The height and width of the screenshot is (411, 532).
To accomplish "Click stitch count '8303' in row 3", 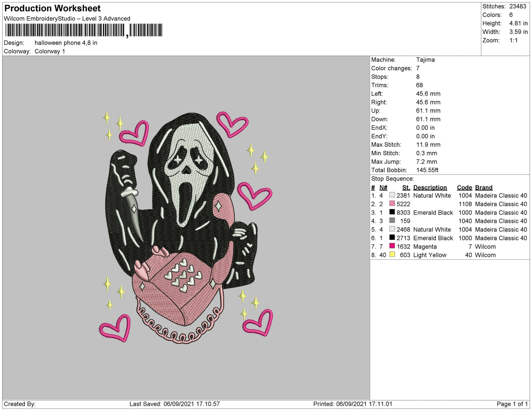I will click(403, 212).
